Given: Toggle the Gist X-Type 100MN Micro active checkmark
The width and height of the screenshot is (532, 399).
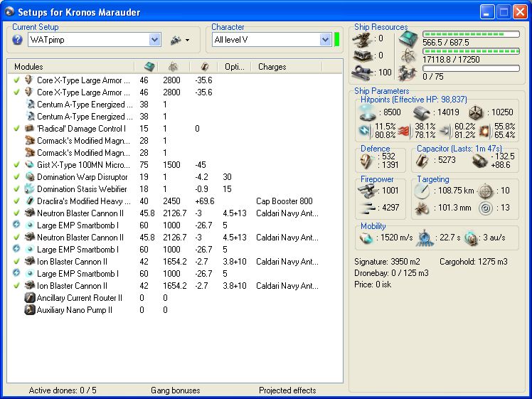Looking at the screenshot, I should point(16,165).
